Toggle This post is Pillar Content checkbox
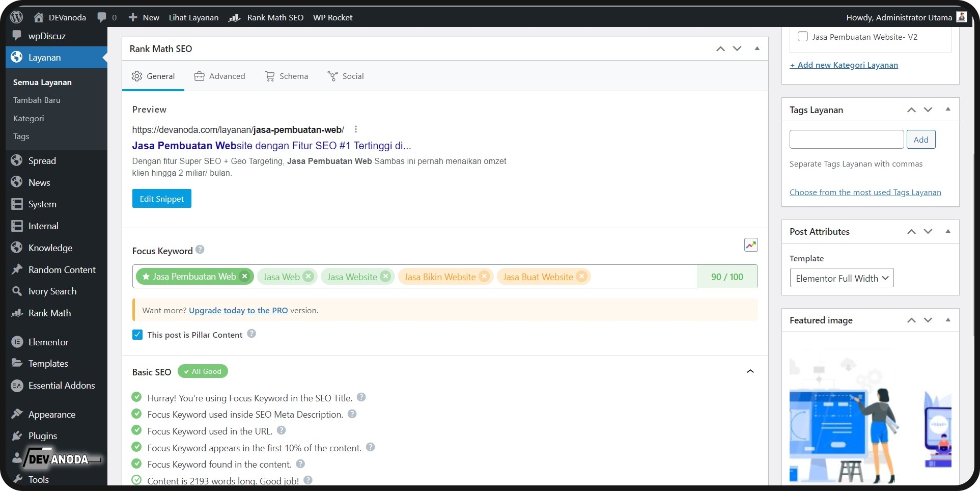 pyautogui.click(x=137, y=335)
